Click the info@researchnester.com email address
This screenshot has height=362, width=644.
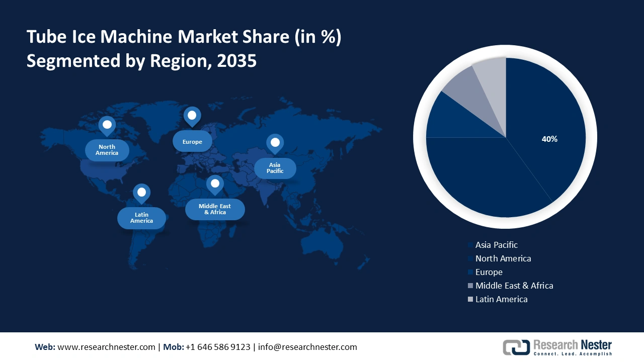coord(308,347)
